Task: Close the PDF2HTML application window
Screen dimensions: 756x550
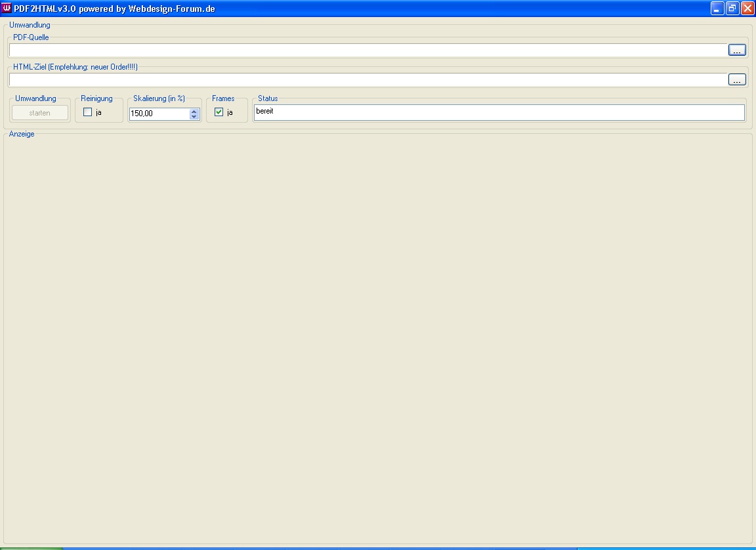Action: pos(747,9)
